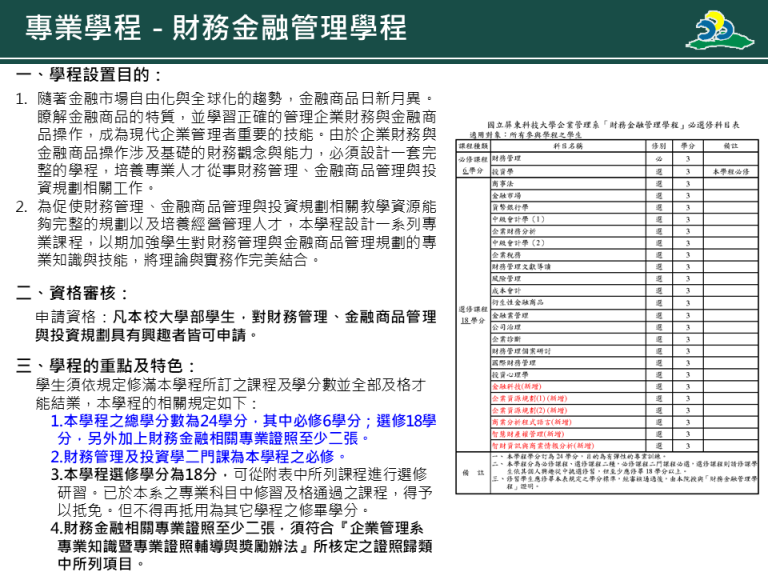Click the bold text 3.本學程選修學分為18分
The image size is (768, 576).
[140, 474]
